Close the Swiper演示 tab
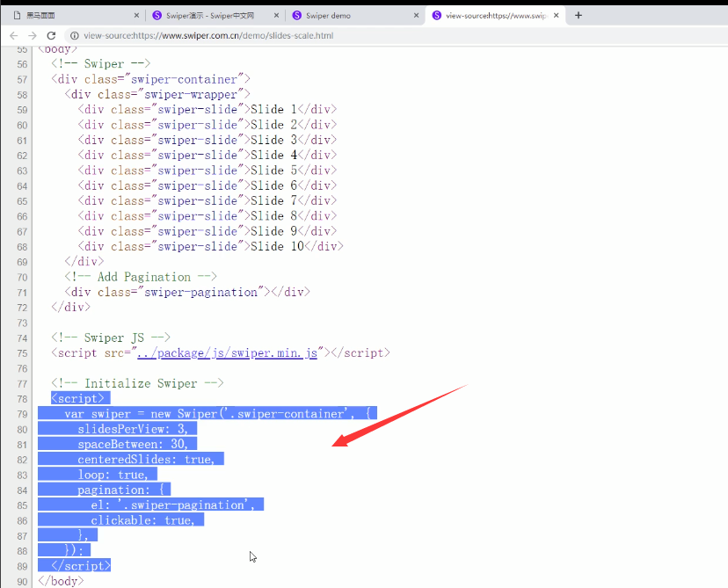728x588 pixels. click(x=276, y=15)
